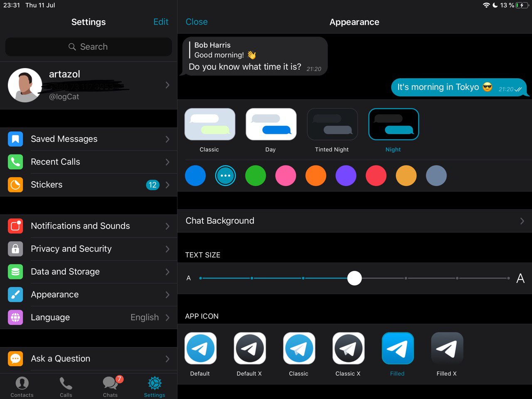This screenshot has width=532, height=399.
Task: Tap the text size slider handle
Action: pyautogui.click(x=355, y=278)
